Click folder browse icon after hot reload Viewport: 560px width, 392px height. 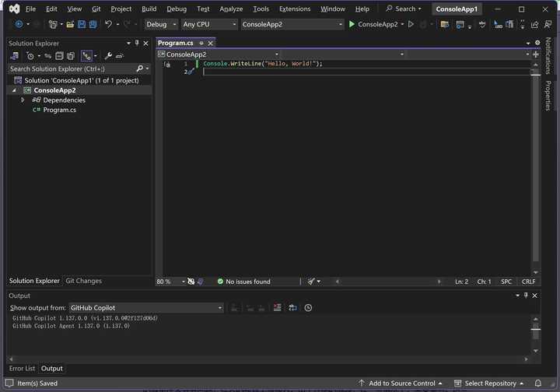click(445, 24)
